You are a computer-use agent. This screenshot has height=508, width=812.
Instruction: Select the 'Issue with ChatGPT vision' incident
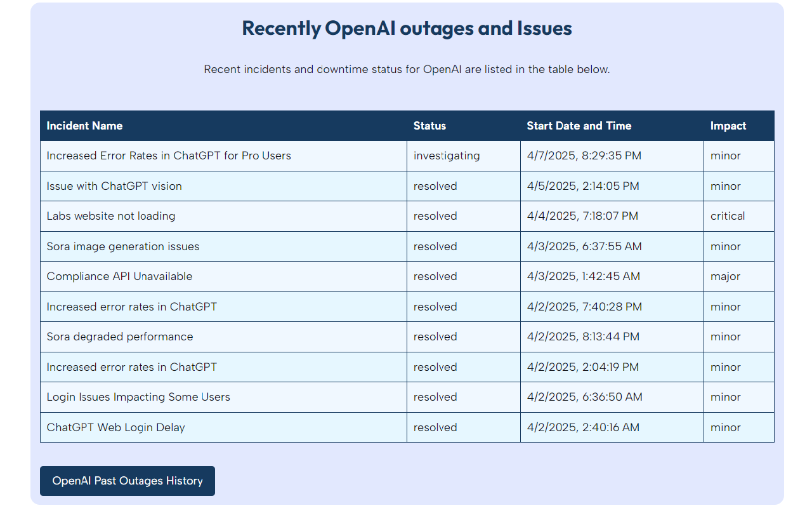coord(114,186)
